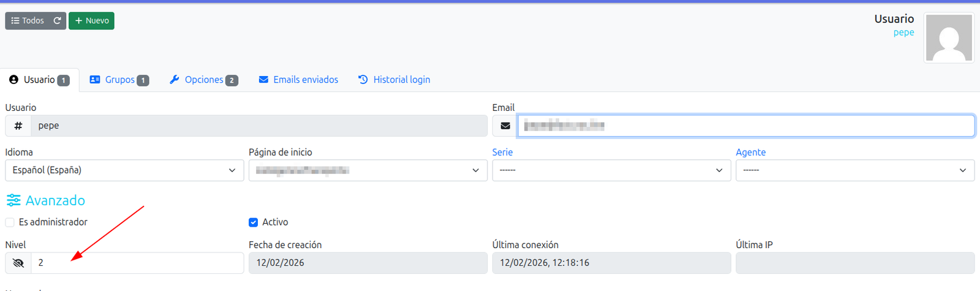This screenshot has height=291, width=980.
Task: Click the wrench icon on Opciones tab
Action: 175,80
